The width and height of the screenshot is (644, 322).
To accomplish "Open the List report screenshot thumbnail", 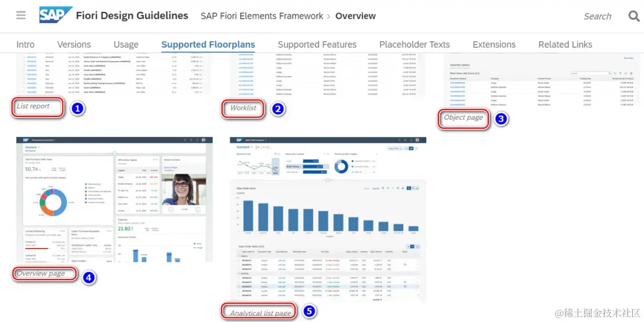I will [x=114, y=74].
